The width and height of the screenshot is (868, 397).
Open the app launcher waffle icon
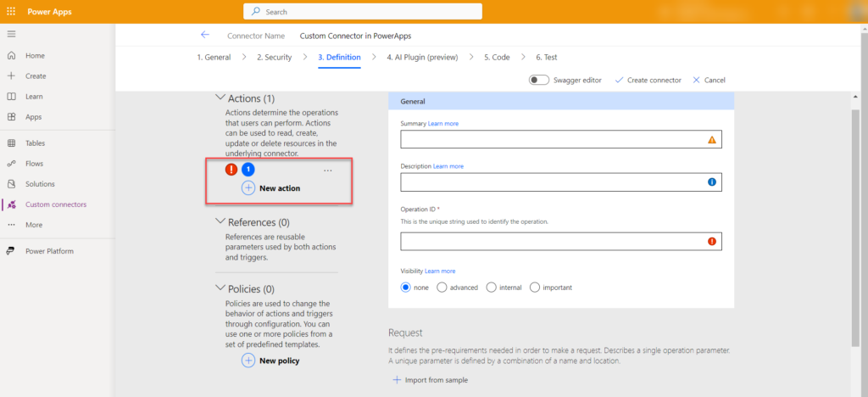coord(11,12)
